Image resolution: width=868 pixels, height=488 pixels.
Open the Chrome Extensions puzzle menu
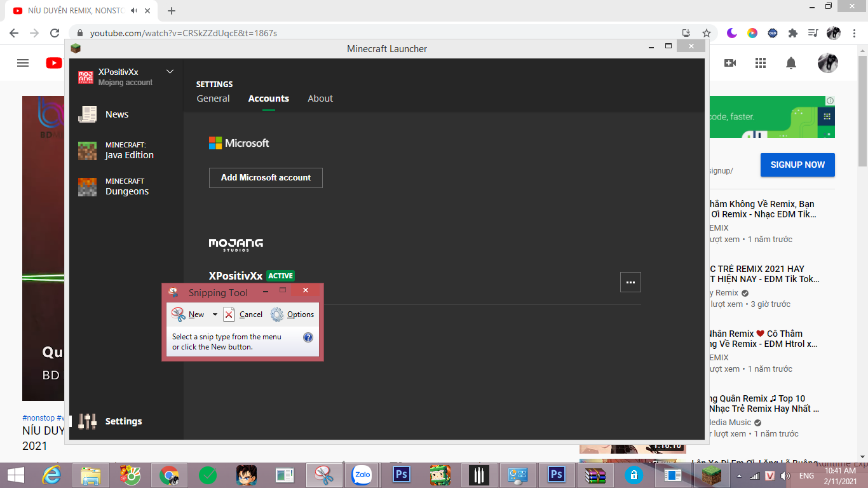(793, 33)
